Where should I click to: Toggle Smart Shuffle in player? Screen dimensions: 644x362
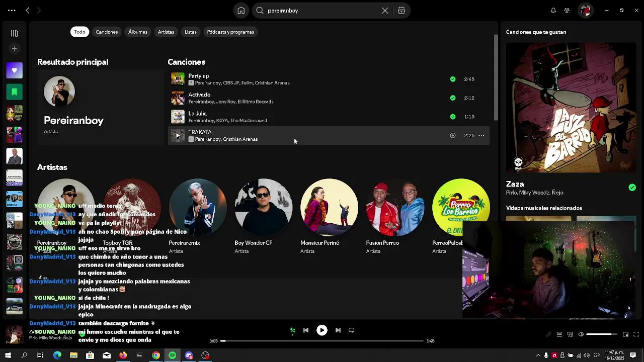coord(292,330)
